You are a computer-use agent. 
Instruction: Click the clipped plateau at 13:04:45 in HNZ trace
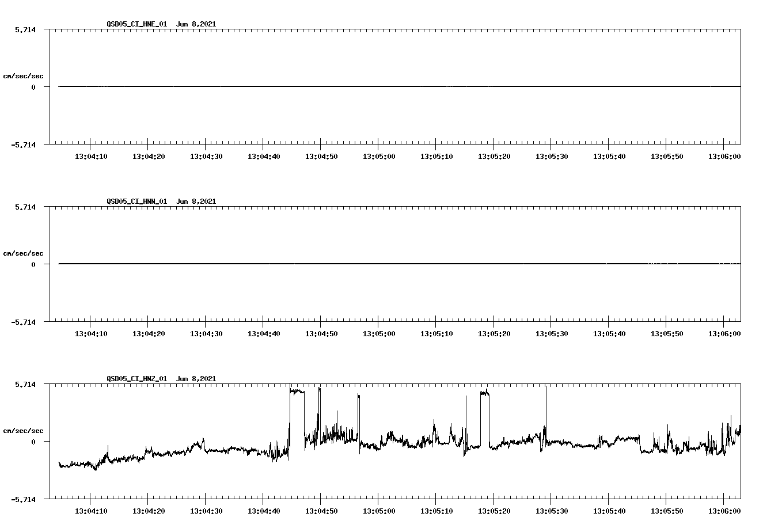click(x=297, y=391)
